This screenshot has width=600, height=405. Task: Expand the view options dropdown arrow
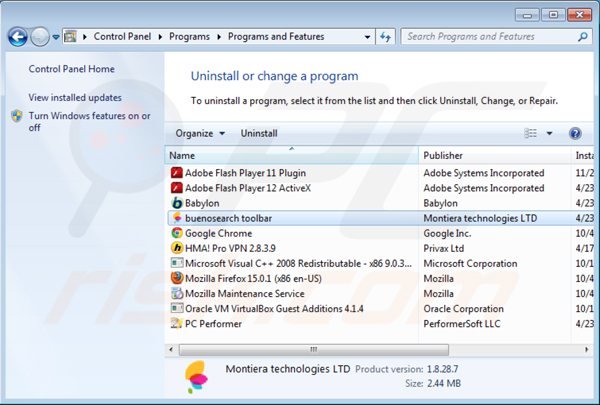coord(549,133)
